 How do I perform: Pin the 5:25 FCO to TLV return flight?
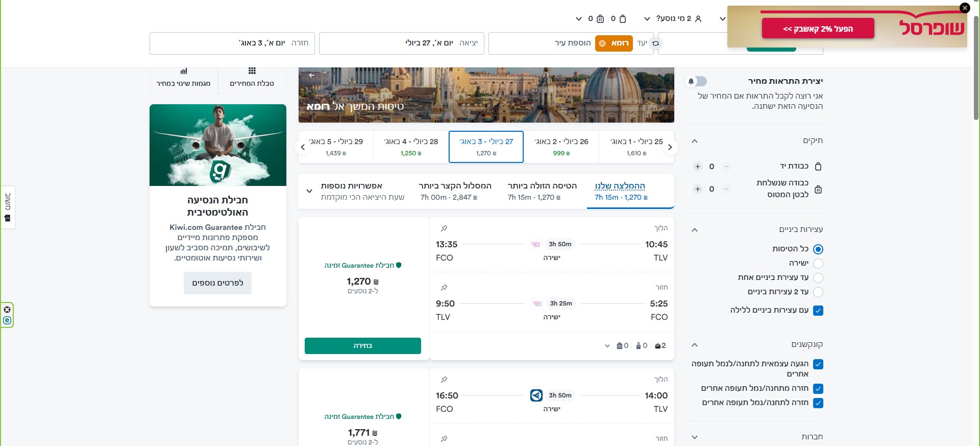444,288
